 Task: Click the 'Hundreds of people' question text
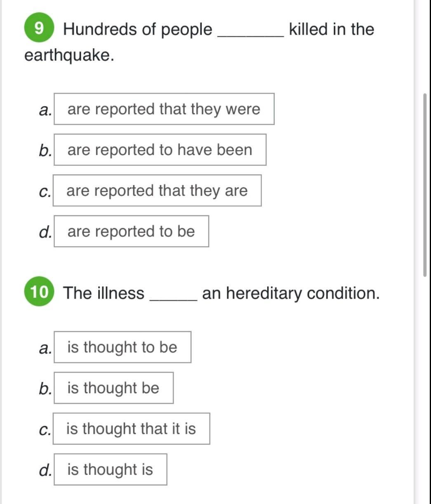pos(137,29)
